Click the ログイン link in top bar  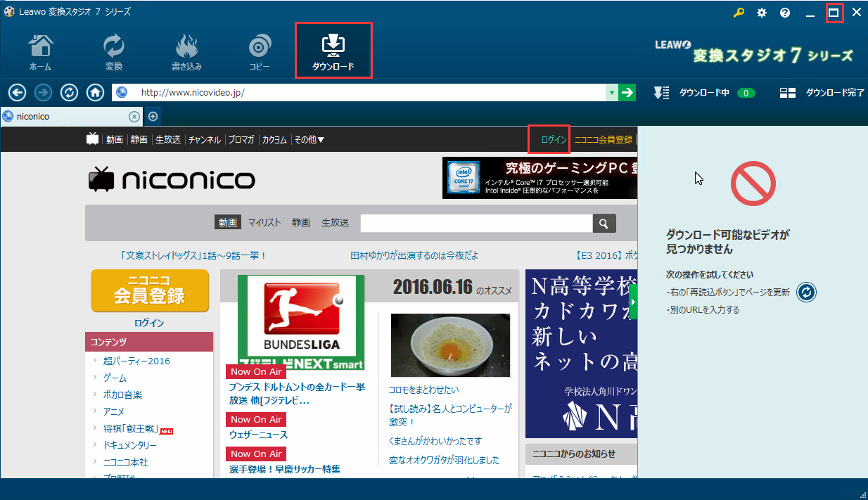point(554,139)
